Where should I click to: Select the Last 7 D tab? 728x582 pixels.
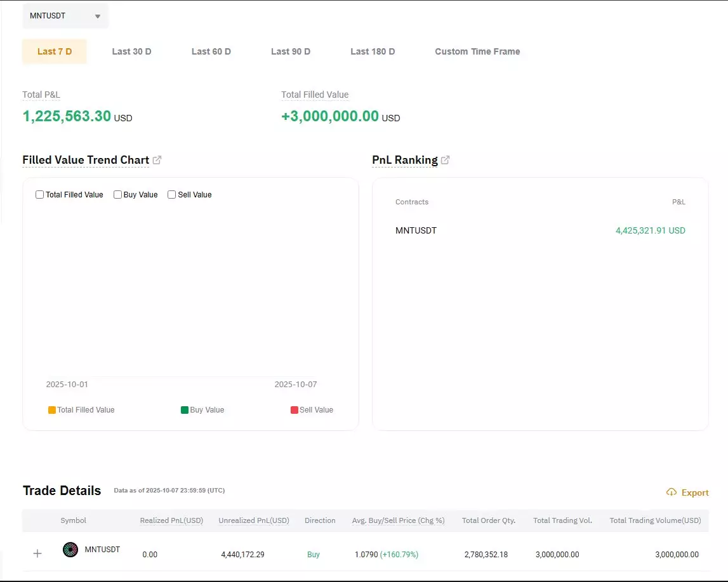(55, 51)
